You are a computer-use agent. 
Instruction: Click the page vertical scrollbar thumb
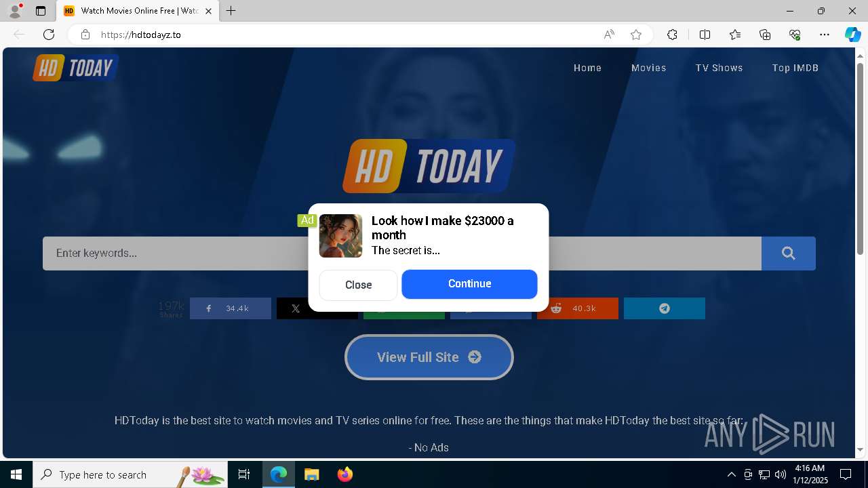[861, 158]
